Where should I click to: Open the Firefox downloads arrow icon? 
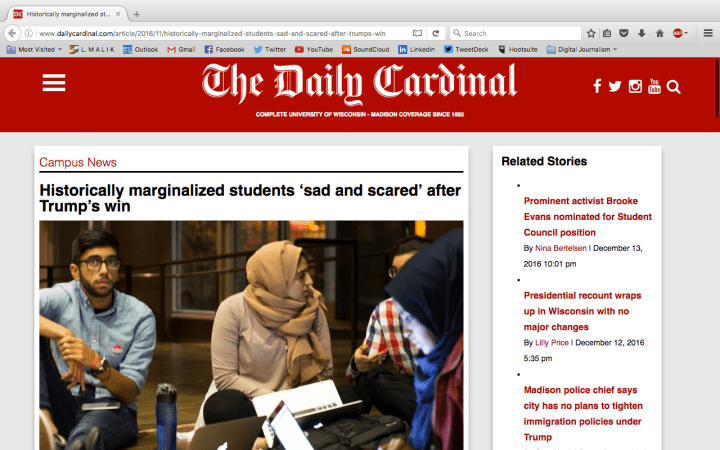(x=641, y=33)
